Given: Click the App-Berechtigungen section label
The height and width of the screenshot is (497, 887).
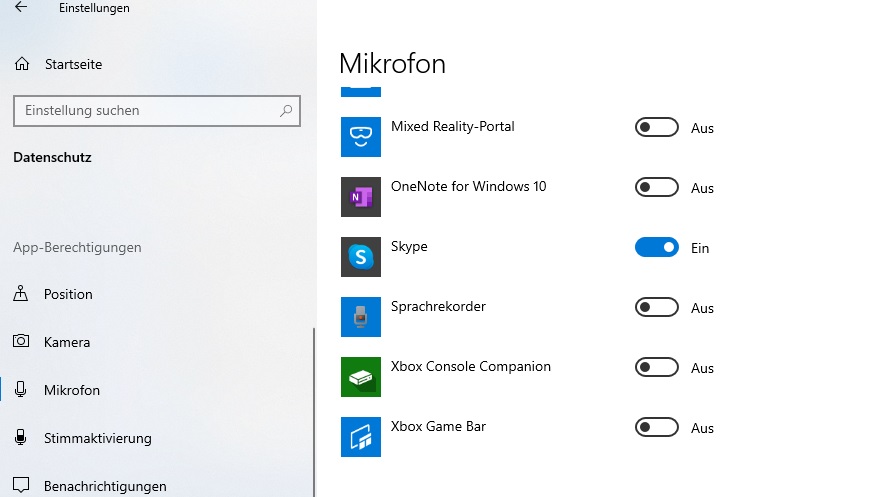Looking at the screenshot, I should (x=77, y=248).
